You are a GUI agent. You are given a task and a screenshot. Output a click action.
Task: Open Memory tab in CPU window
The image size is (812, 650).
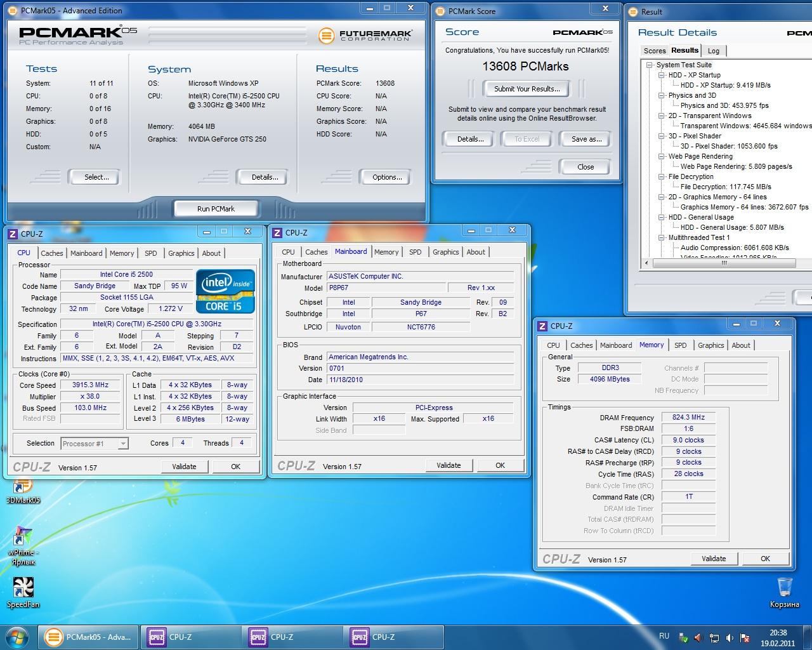122,253
